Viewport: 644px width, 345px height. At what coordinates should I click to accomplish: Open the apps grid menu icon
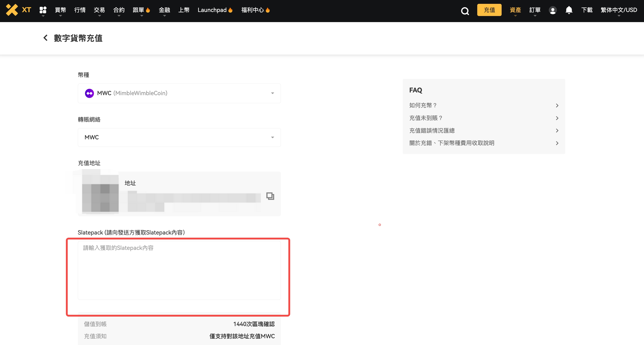(43, 10)
